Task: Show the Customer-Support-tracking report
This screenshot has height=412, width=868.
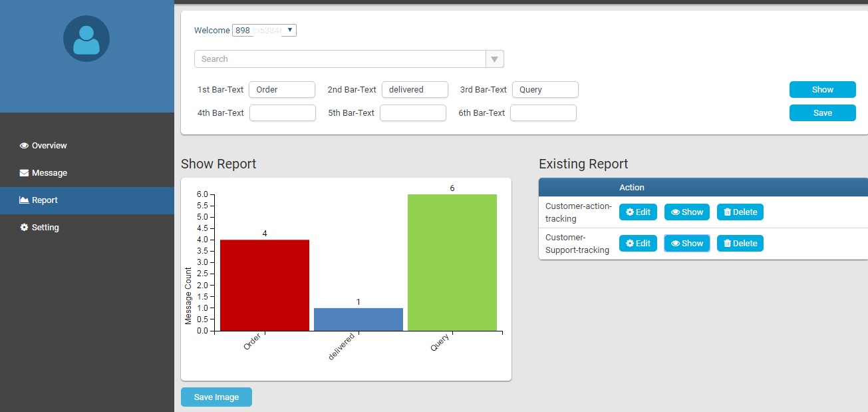Action: pos(687,244)
